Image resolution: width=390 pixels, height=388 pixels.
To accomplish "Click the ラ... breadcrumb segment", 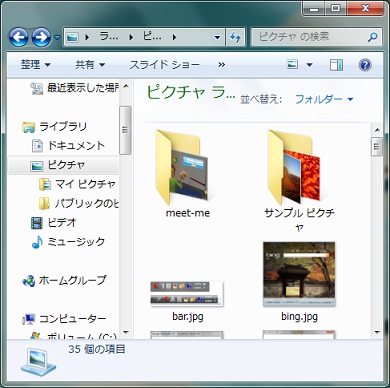I will click(x=109, y=37).
